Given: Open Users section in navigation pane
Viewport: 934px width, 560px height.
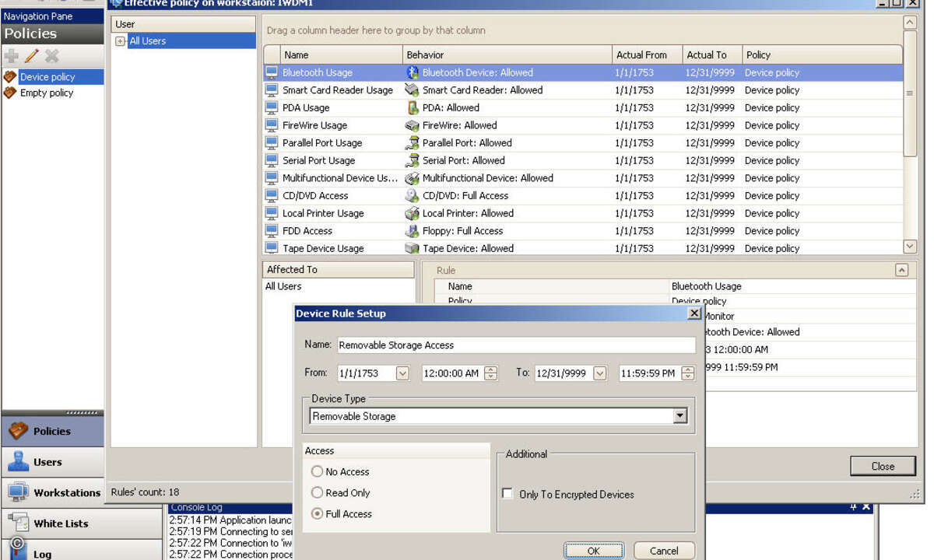Looking at the screenshot, I should click(52, 462).
